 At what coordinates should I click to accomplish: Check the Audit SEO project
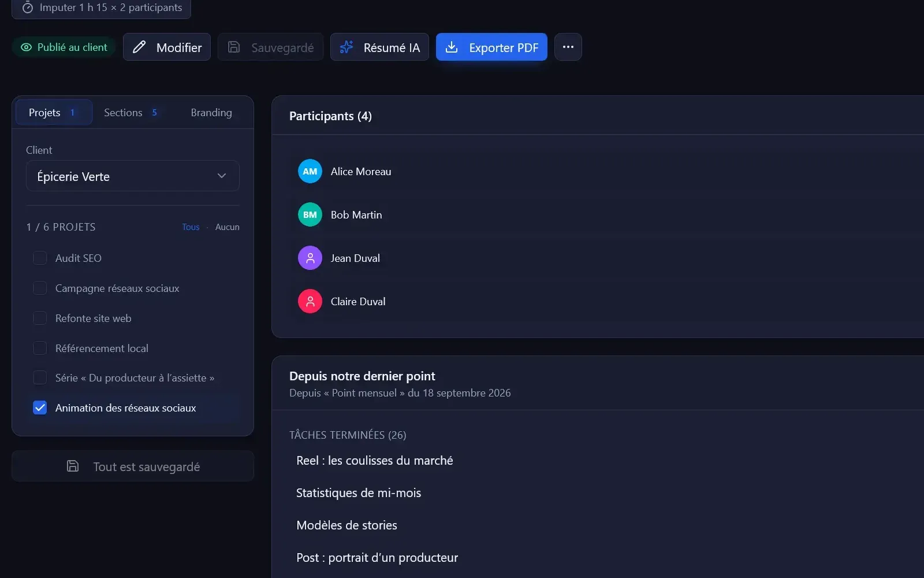[x=40, y=258]
